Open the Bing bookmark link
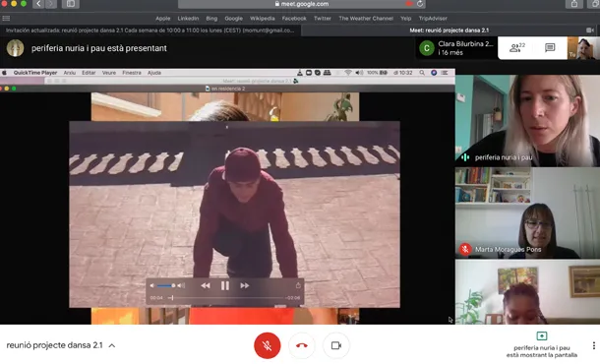Image resolution: width=600 pixels, height=364 pixels. click(211, 18)
